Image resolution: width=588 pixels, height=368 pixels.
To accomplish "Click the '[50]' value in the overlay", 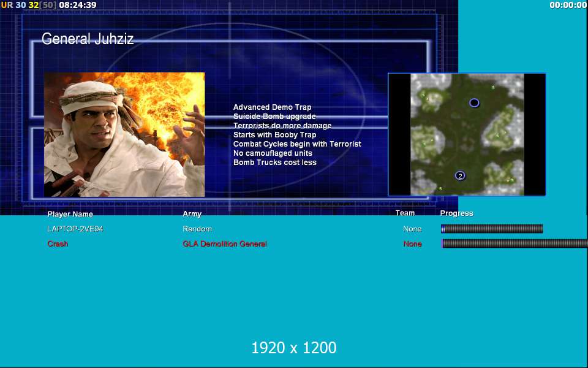I will [48, 5].
